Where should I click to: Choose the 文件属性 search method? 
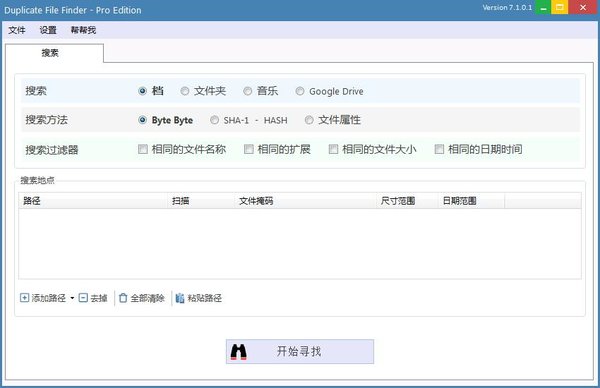point(309,120)
